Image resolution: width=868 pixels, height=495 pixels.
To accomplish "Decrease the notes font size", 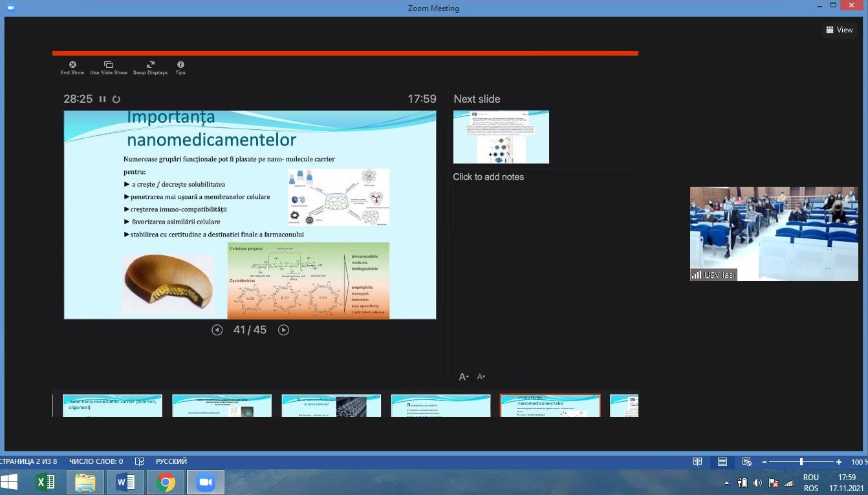I will [481, 377].
